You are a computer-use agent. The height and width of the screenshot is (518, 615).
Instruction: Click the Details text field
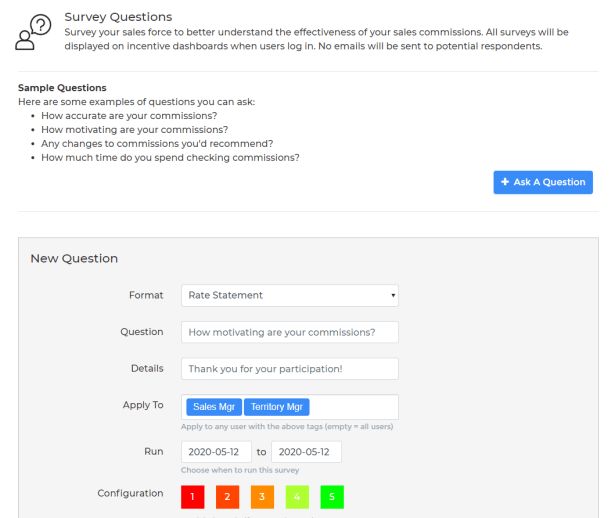click(x=289, y=369)
